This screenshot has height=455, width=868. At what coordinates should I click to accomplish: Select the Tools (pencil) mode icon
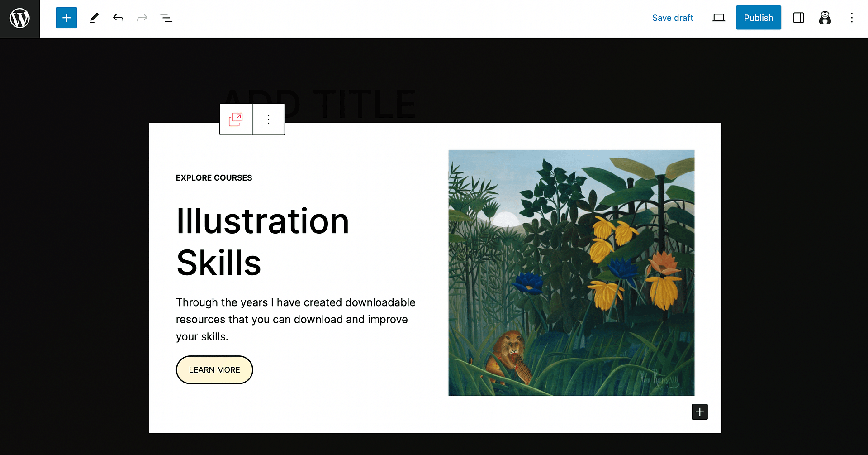94,18
